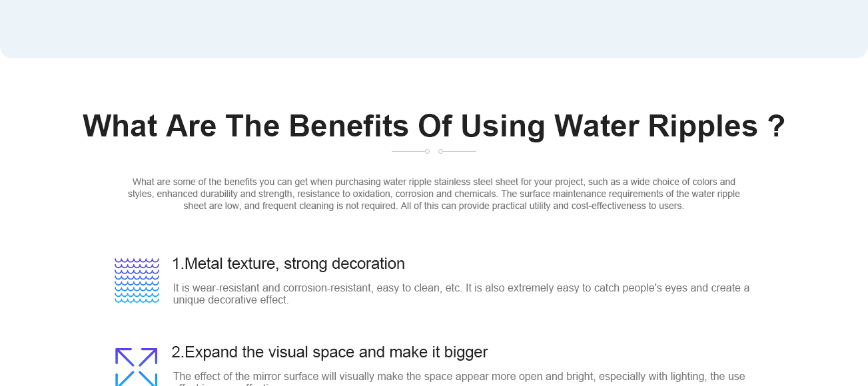Click the left circle of heading divider
Image resolution: width=868 pixels, height=386 pixels.
click(x=427, y=151)
